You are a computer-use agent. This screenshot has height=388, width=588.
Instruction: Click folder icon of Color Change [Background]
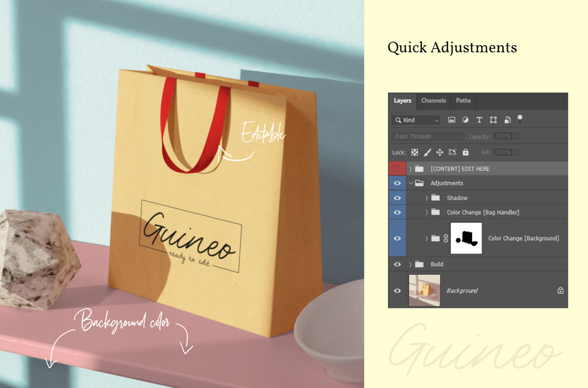[x=435, y=238]
